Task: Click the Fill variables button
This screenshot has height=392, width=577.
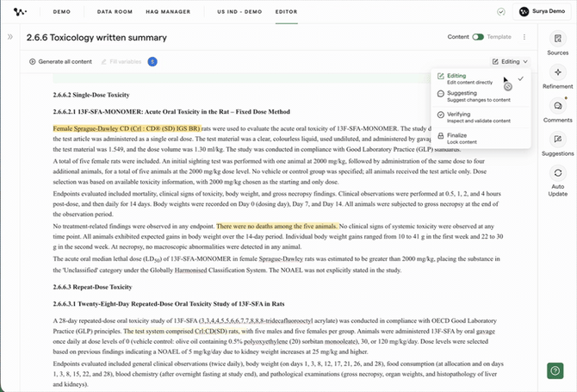Action: click(x=121, y=61)
